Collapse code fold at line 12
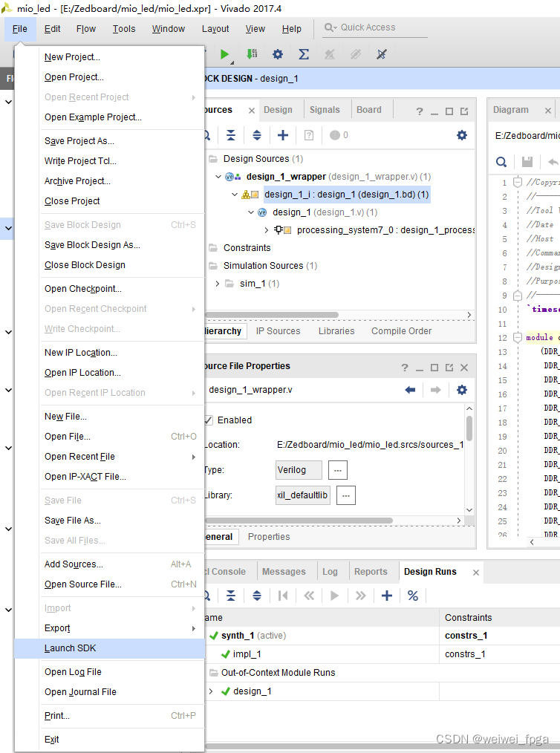 pyautogui.click(x=517, y=338)
